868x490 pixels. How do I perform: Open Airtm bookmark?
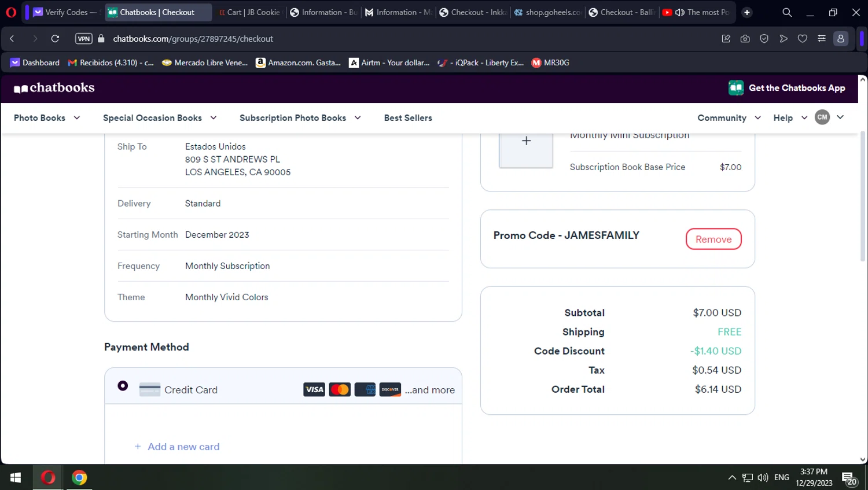click(389, 62)
